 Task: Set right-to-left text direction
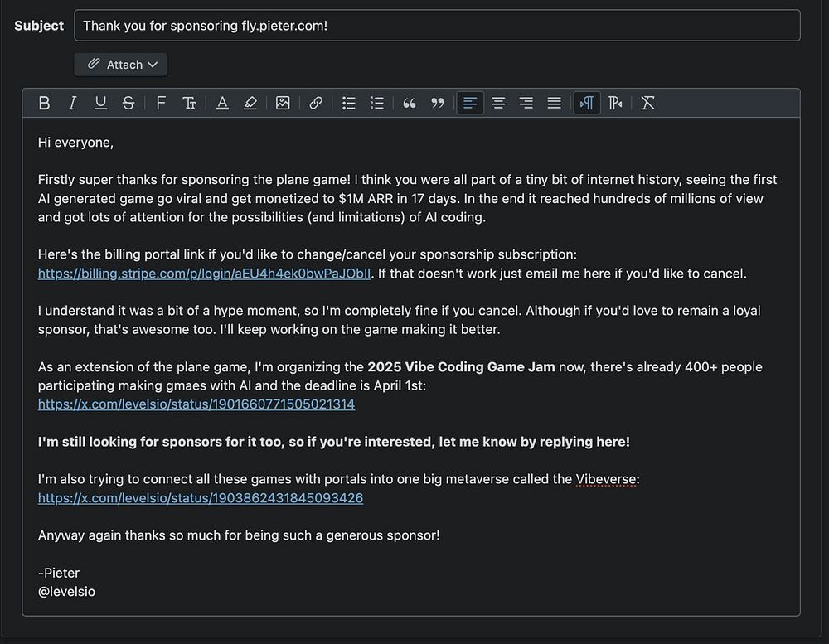615,103
